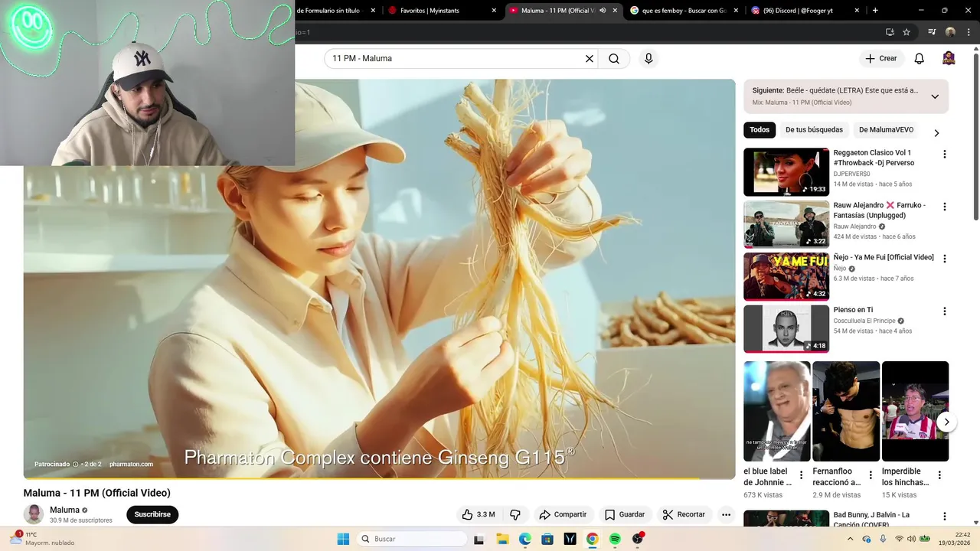980x551 pixels.
Task: Click the Crear button
Action: tap(881, 59)
